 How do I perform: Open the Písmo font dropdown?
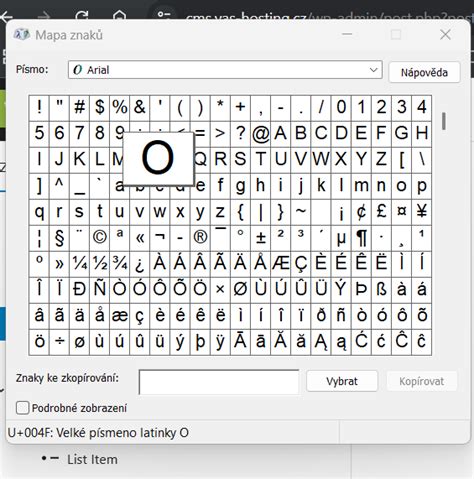(x=225, y=70)
